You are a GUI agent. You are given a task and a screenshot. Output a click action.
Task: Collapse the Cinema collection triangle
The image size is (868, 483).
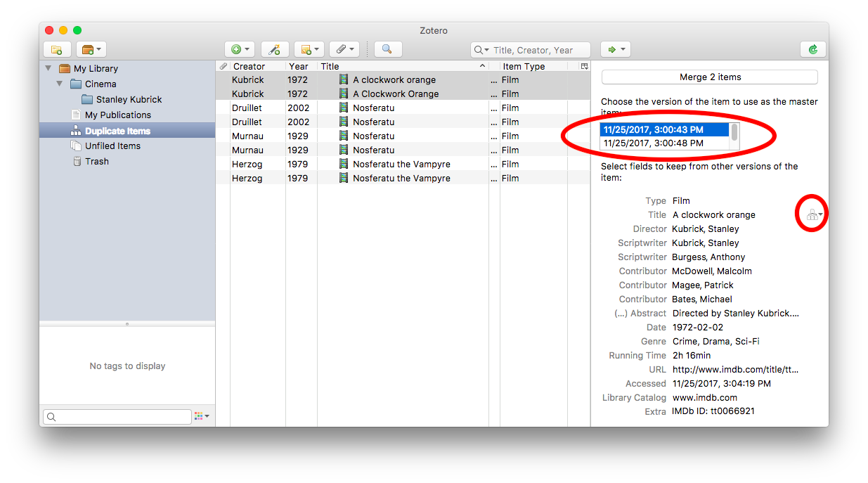[60, 84]
